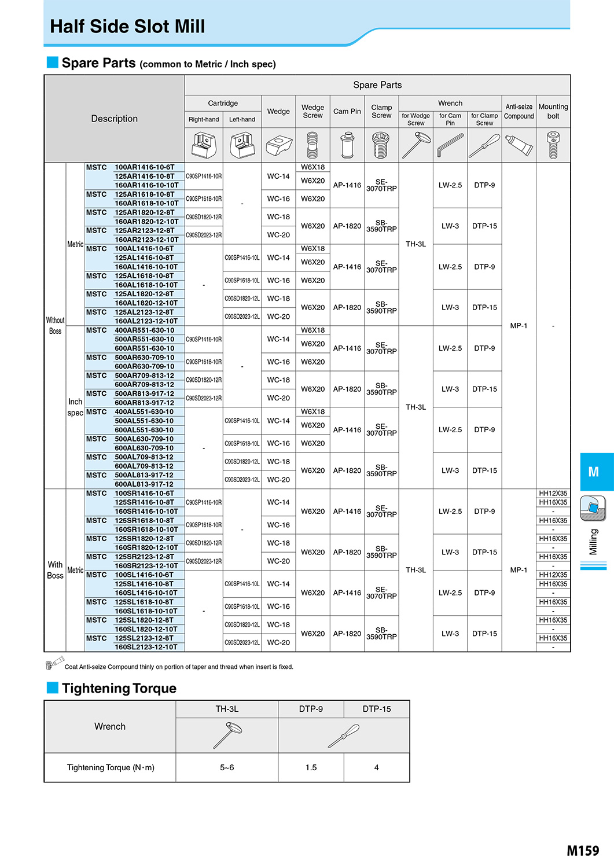
Task: Click the 1.5 torque value for DTP-9
Action: pyautogui.click(x=311, y=767)
